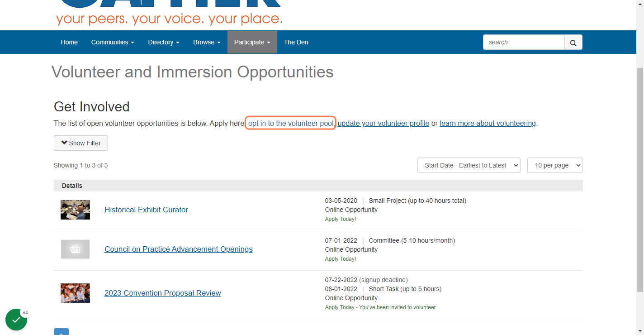The height and width of the screenshot is (335, 644).
Task: Click 'Committee (5-10 hours/month)' text
Action: coord(412,240)
